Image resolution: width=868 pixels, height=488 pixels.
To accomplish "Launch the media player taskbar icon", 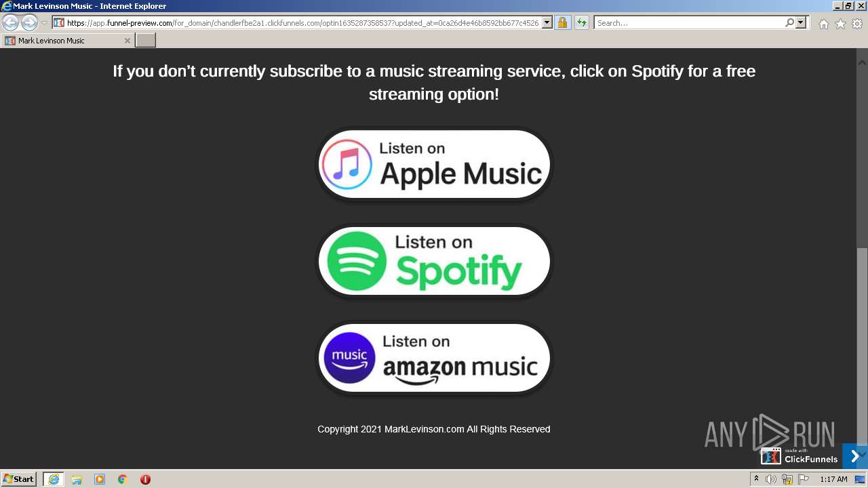I will click(x=100, y=479).
